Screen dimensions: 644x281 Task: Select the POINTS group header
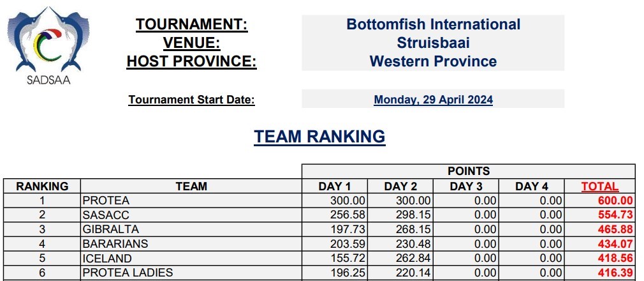point(469,171)
